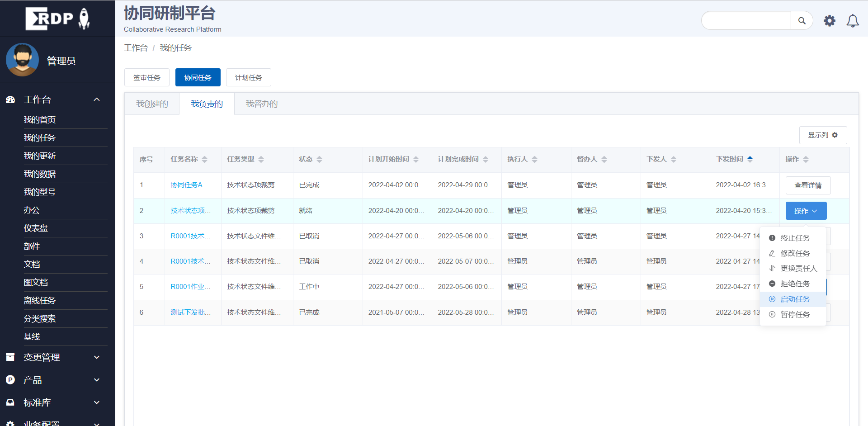Open notifications bell icon

coord(853,21)
